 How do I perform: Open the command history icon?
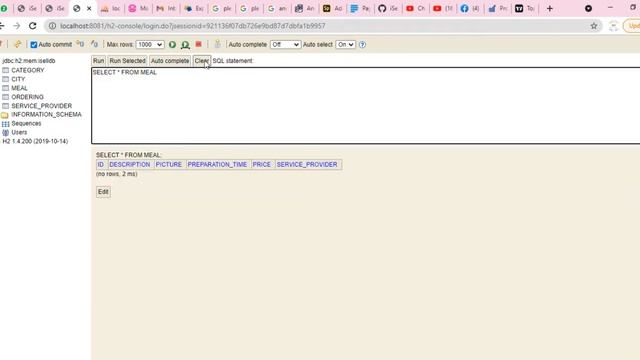click(218, 44)
